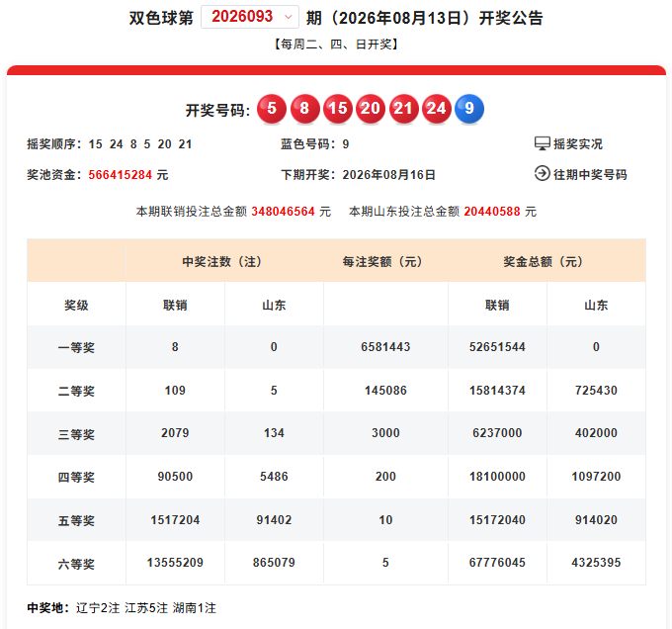
Task: Select fifth prize total 15172040
Action: [497, 519]
